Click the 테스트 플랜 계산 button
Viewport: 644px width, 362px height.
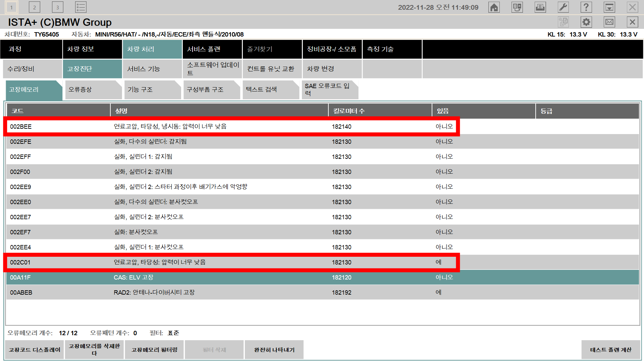pos(610,350)
